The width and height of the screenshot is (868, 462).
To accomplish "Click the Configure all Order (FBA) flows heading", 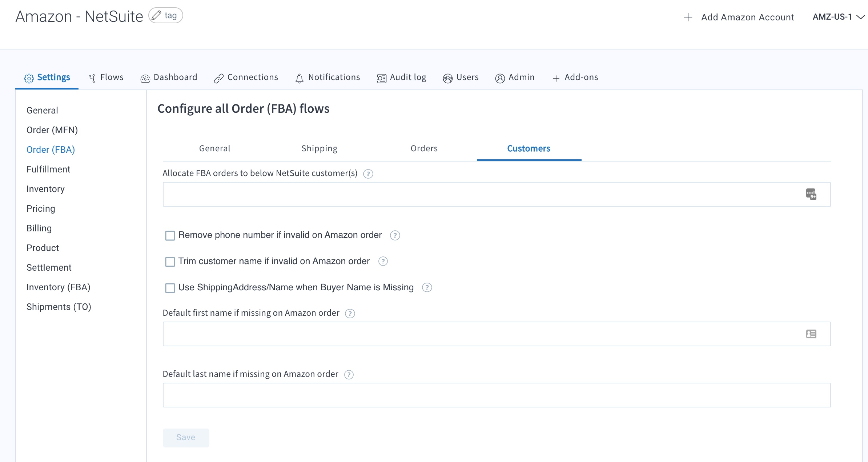I will pyautogui.click(x=244, y=109).
